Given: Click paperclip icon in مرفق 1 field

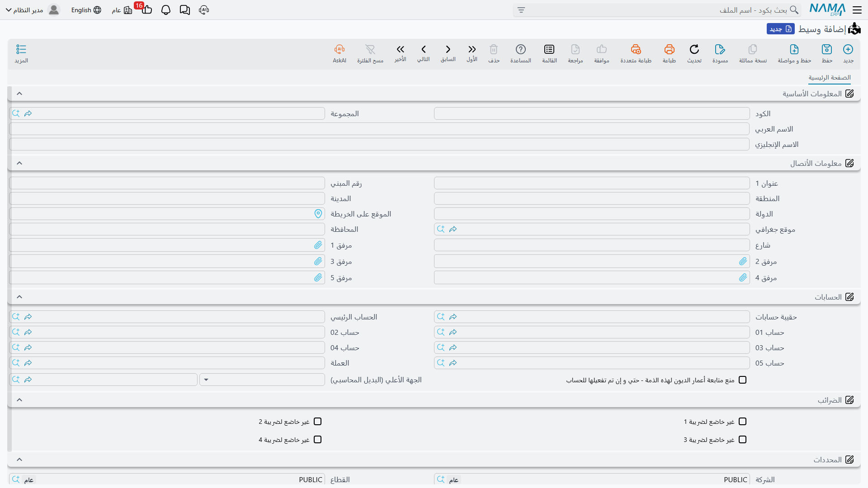Looking at the screenshot, I should (x=318, y=245).
